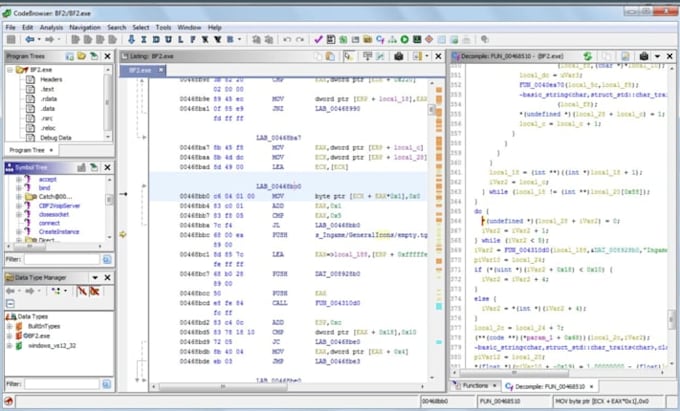Open the back-arrow history dropdown
Image resolution: width=680 pixels, height=411 pixels.
39,39
